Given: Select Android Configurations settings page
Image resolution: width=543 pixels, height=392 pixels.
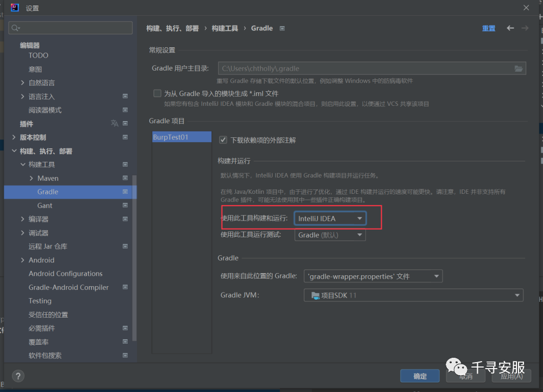Looking at the screenshot, I should (x=66, y=274).
